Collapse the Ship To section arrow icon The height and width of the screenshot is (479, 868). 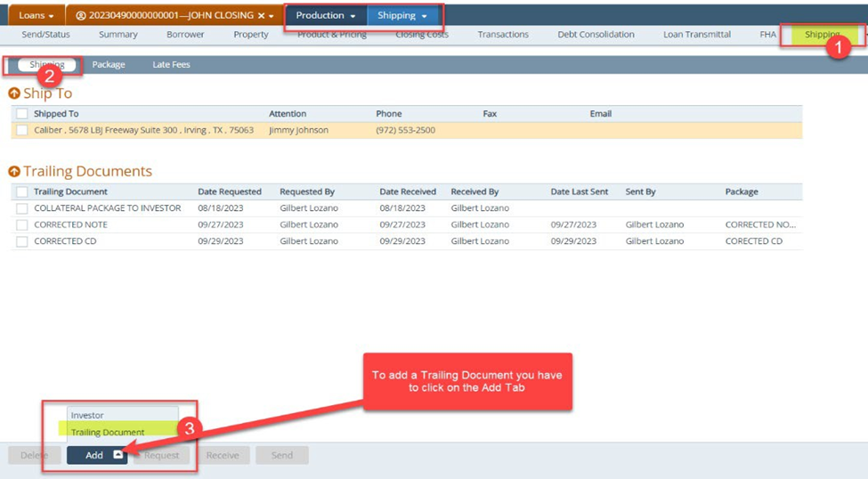(x=14, y=93)
